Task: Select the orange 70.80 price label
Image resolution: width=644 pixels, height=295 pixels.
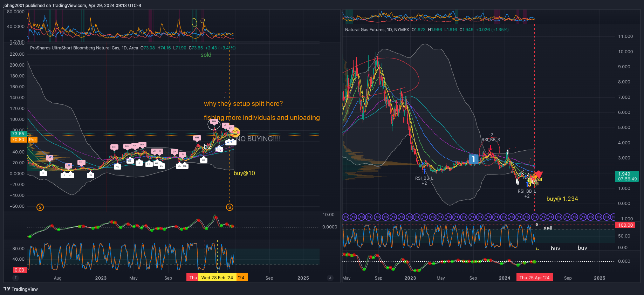Action: tap(19, 140)
